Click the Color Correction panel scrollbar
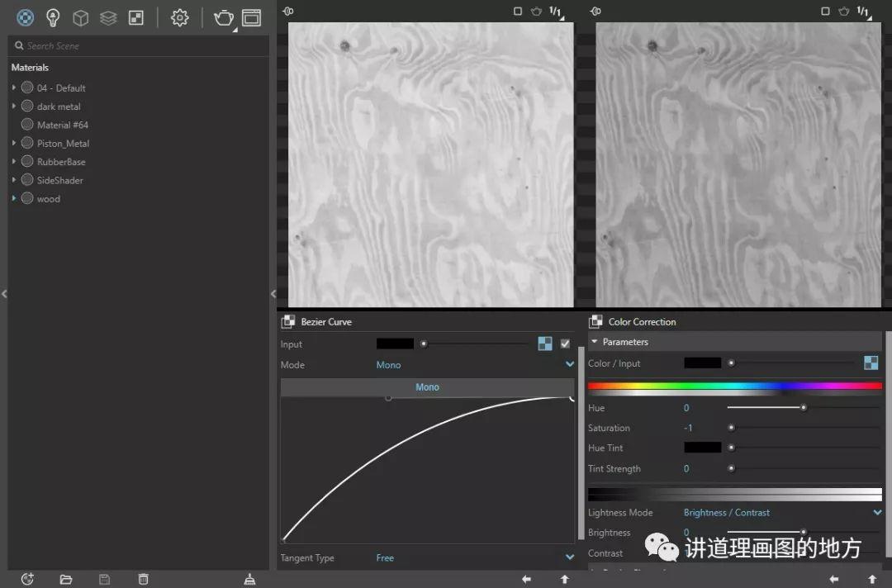 [889, 443]
